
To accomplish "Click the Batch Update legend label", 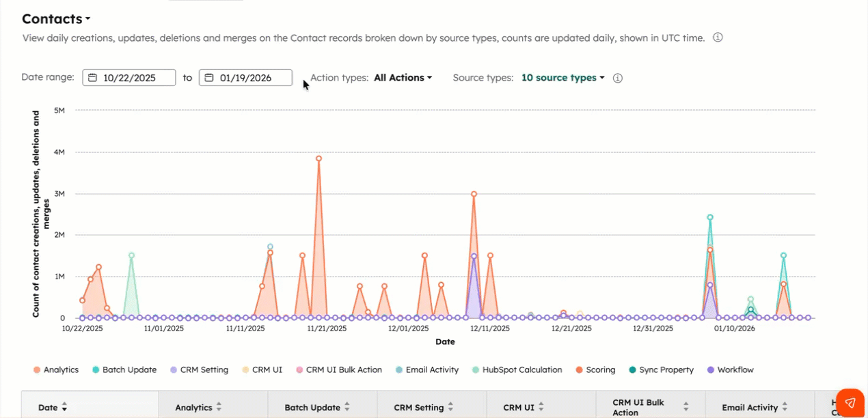I will click(x=129, y=370).
